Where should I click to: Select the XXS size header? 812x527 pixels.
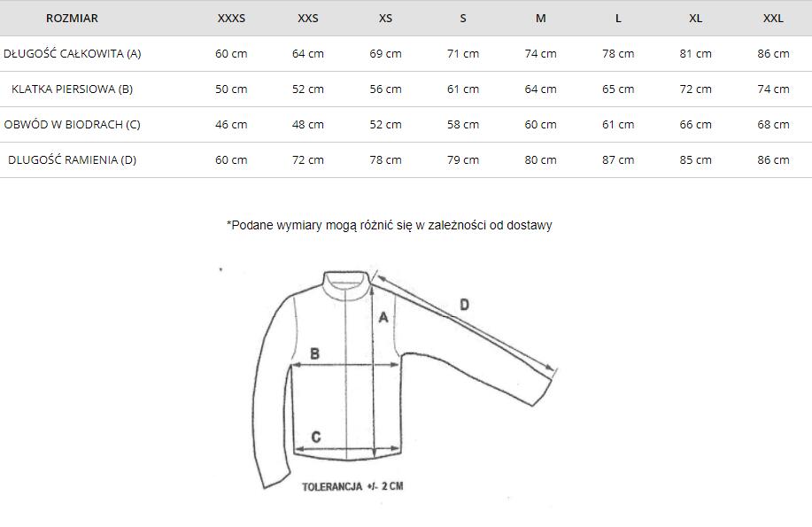click(x=307, y=18)
